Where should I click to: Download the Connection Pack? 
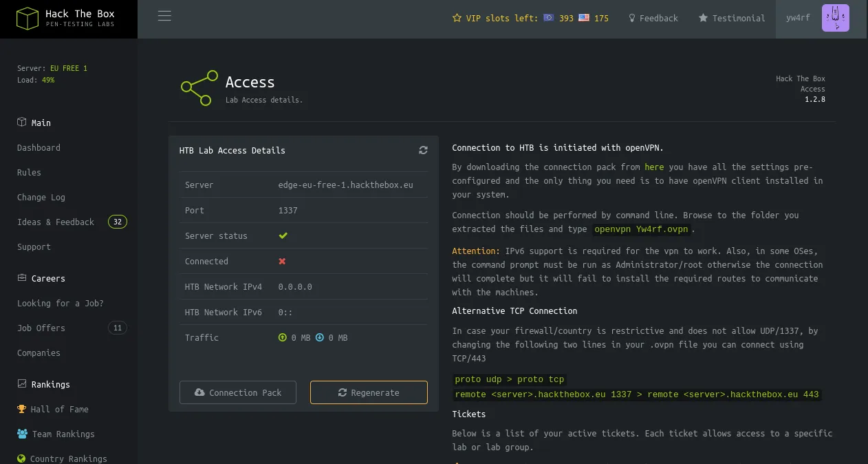coord(238,392)
